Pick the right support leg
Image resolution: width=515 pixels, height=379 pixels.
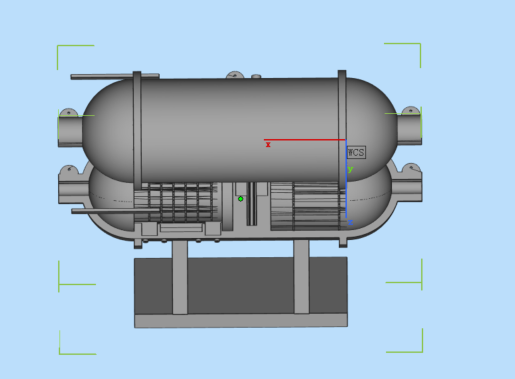(x=302, y=277)
